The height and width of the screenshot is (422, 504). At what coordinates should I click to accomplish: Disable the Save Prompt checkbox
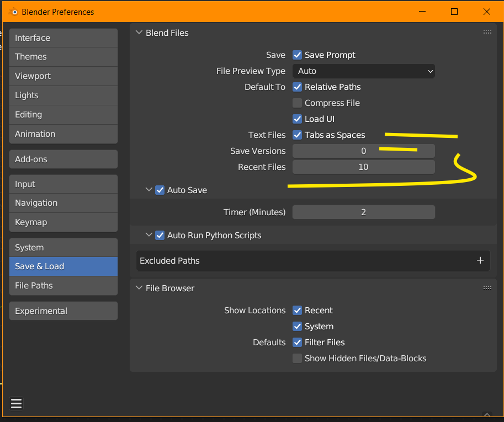(x=298, y=55)
